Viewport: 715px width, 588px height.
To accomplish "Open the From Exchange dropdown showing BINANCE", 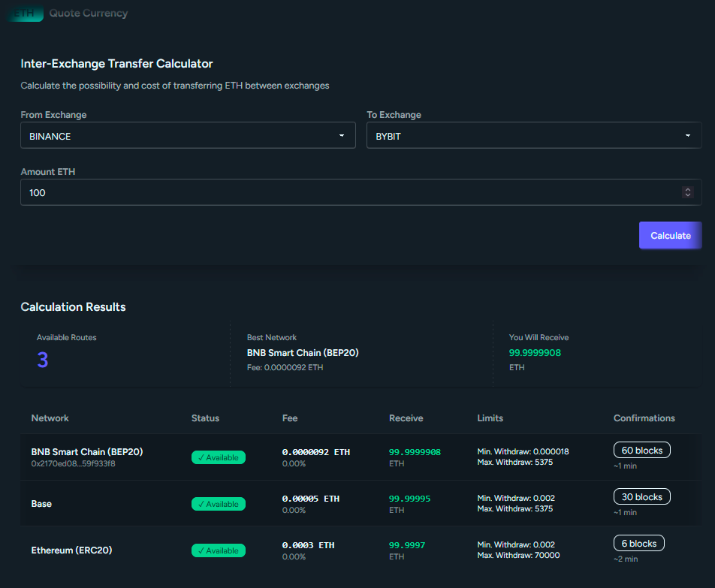I will click(188, 135).
